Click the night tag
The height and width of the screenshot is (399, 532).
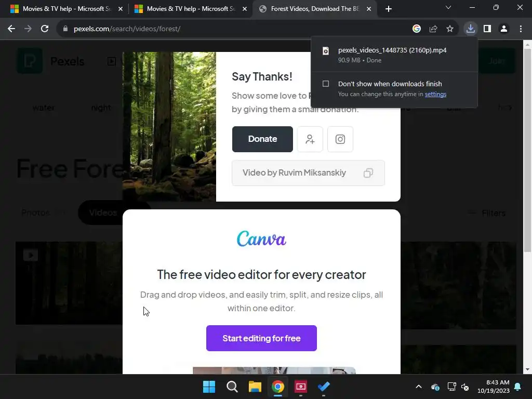tap(101, 108)
